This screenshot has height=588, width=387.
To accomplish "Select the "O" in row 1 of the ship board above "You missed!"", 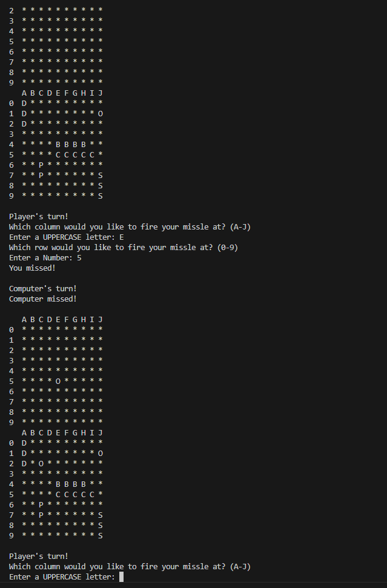I will 100,114.
